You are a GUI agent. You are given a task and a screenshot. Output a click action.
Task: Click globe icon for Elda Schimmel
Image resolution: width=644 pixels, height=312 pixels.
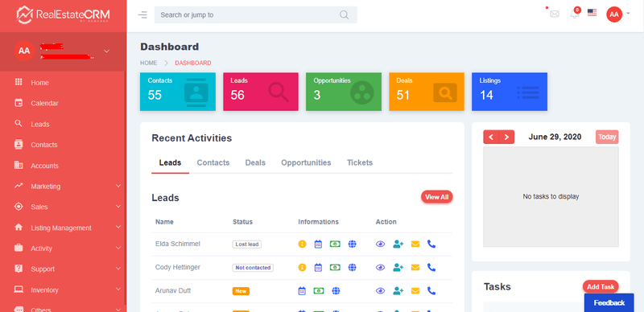coord(352,244)
